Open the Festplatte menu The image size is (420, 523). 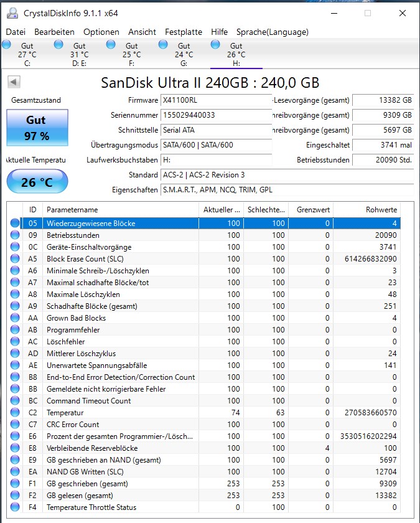[184, 32]
